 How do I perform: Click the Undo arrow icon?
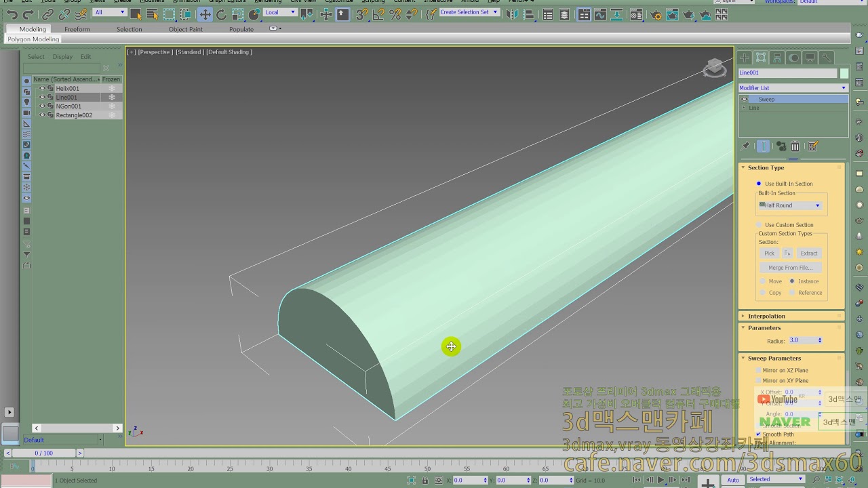(12, 14)
